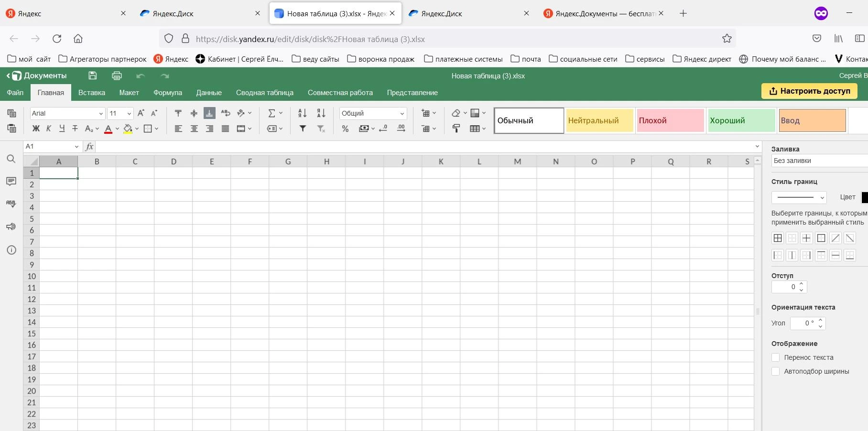Open the border line style dropdown
This screenshot has height=431, width=868.
[799, 197]
